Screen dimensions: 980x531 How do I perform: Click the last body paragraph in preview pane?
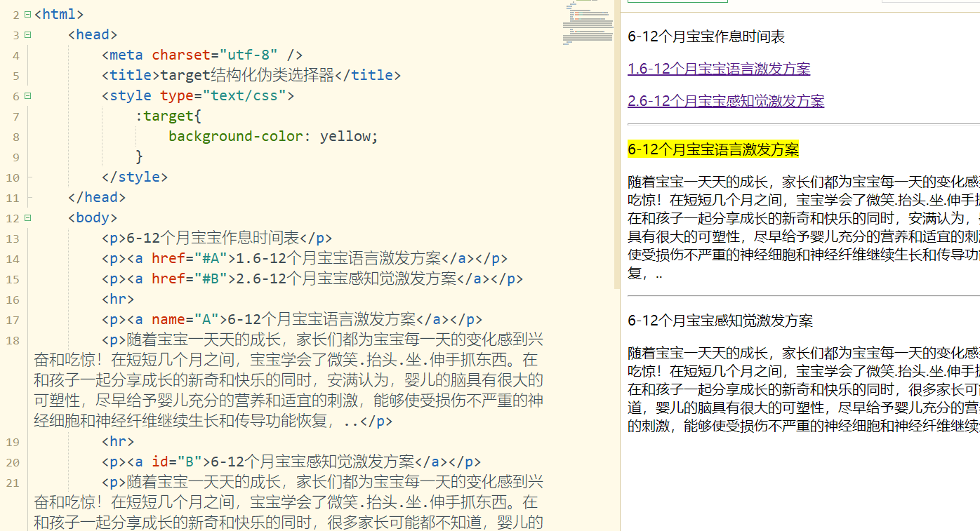[x=803, y=389]
